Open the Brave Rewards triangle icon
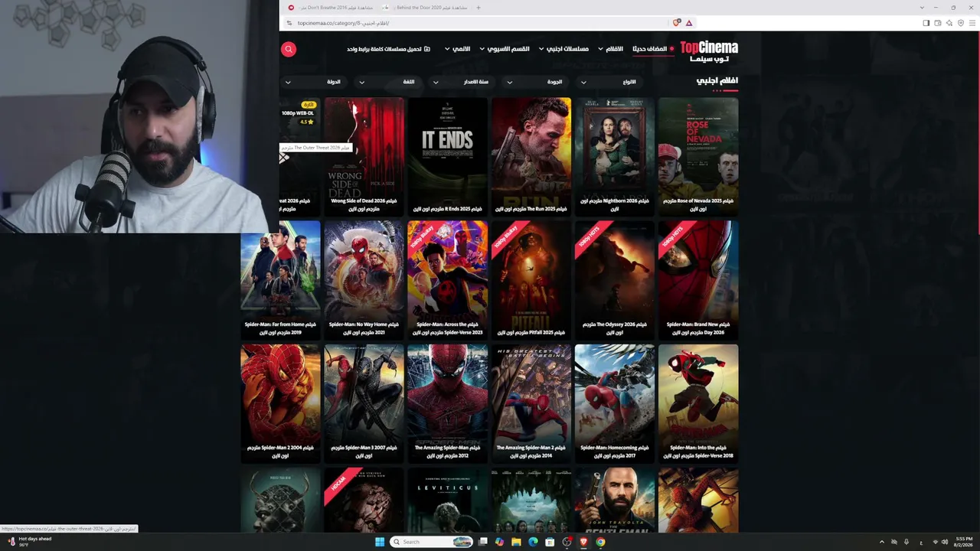Screen dimensions: 980x551 pos(689,23)
